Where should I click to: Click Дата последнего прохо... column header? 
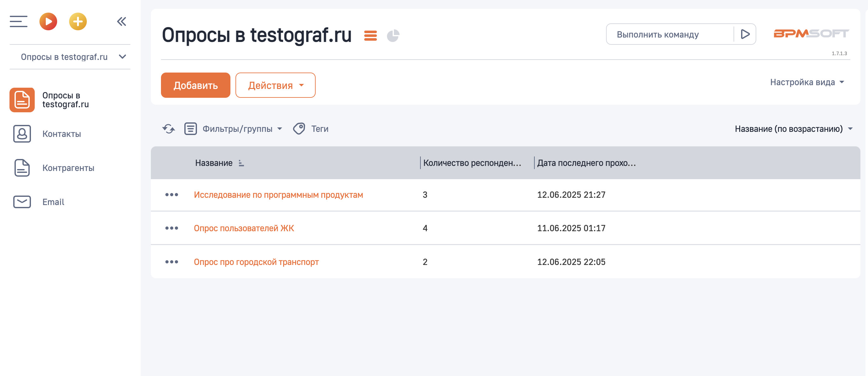(x=586, y=163)
